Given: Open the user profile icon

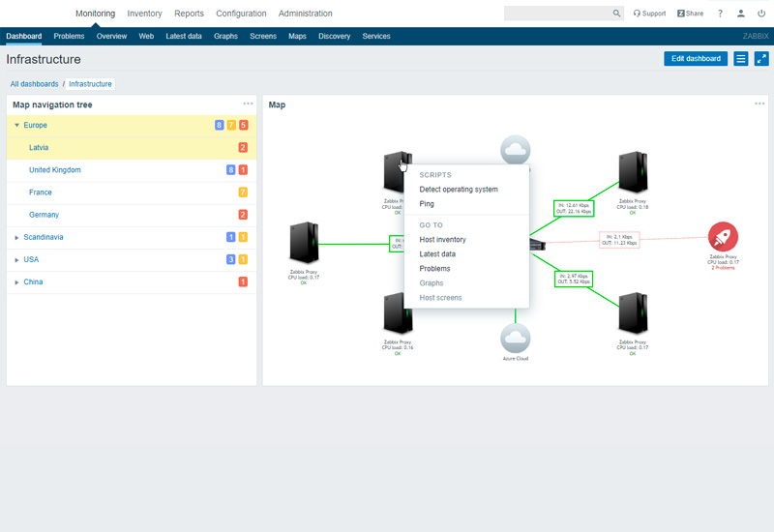Looking at the screenshot, I should (x=741, y=14).
